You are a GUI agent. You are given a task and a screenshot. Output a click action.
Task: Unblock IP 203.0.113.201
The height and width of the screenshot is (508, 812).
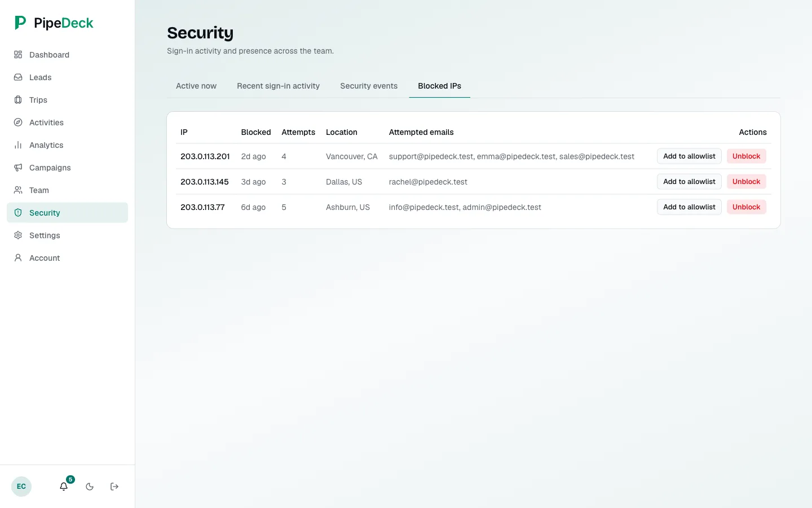746,156
